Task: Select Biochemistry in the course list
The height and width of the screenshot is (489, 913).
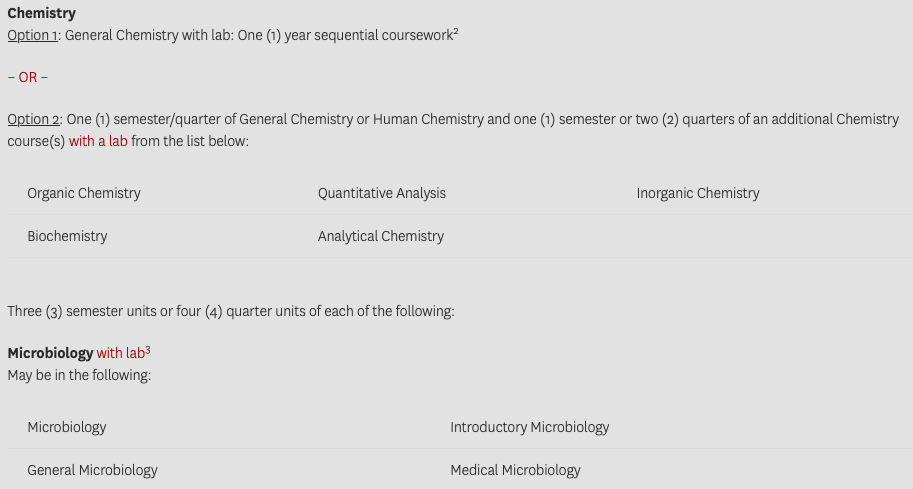Action: coord(68,236)
